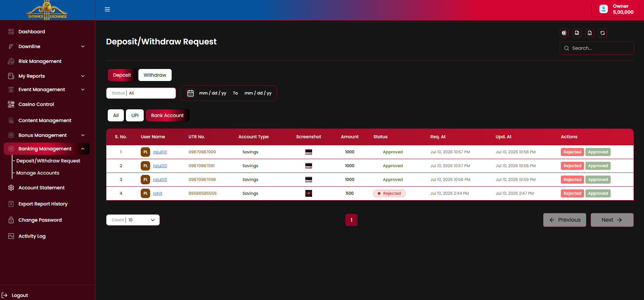Click the Account Type column header

[253, 137]
